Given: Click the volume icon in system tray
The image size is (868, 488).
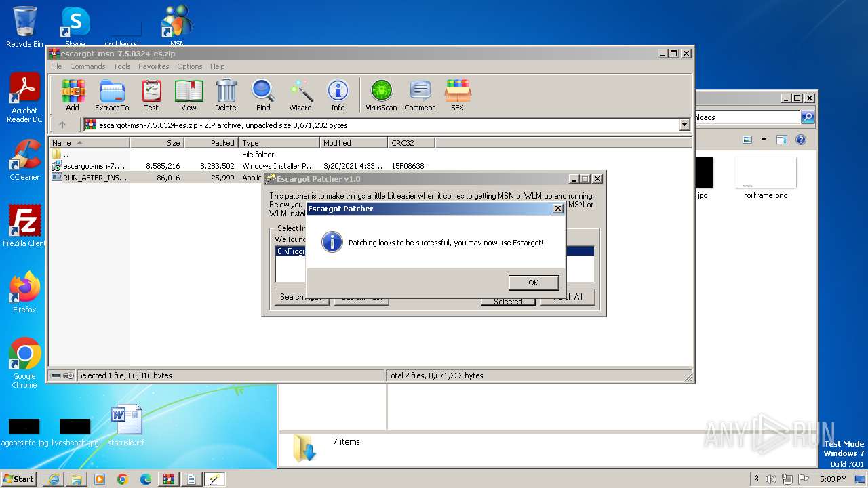Looking at the screenshot, I should pos(771,479).
